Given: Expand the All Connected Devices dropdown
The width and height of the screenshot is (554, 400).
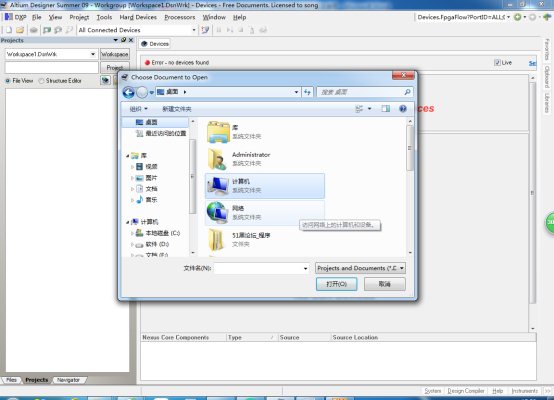Looking at the screenshot, I should tap(194, 30).
